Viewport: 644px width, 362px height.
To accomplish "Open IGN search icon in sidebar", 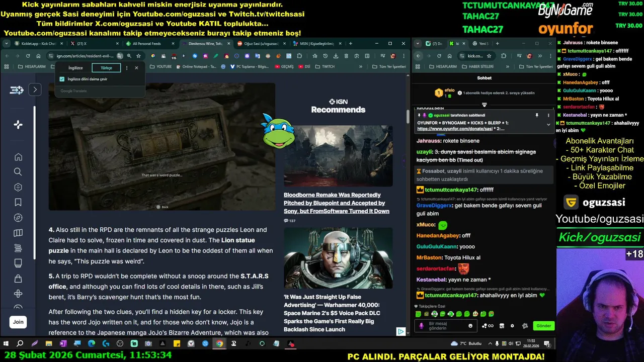I will 18,172.
